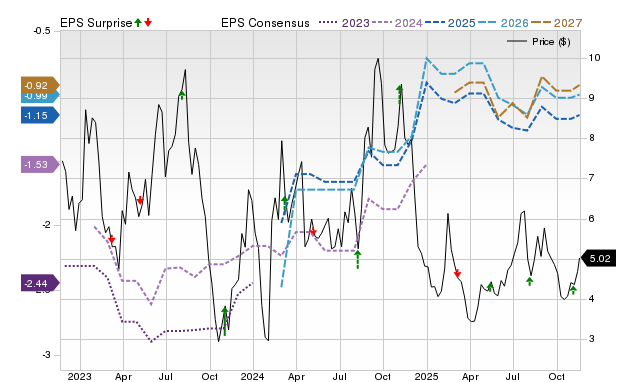Click the 9 price axis label

tap(591, 98)
